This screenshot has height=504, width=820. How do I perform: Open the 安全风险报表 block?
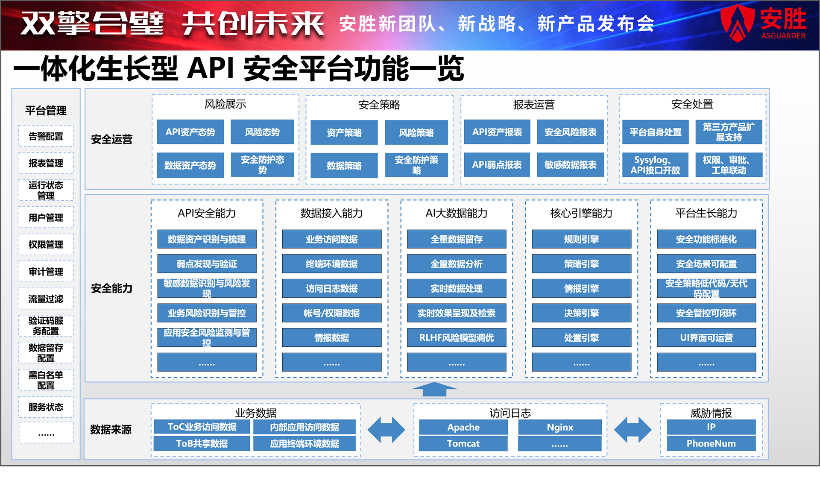571,132
